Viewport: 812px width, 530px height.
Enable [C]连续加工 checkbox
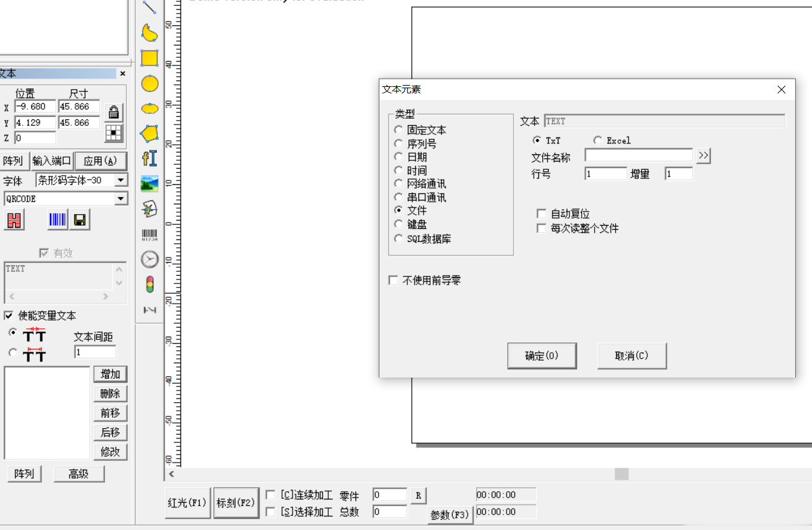pyautogui.click(x=270, y=495)
